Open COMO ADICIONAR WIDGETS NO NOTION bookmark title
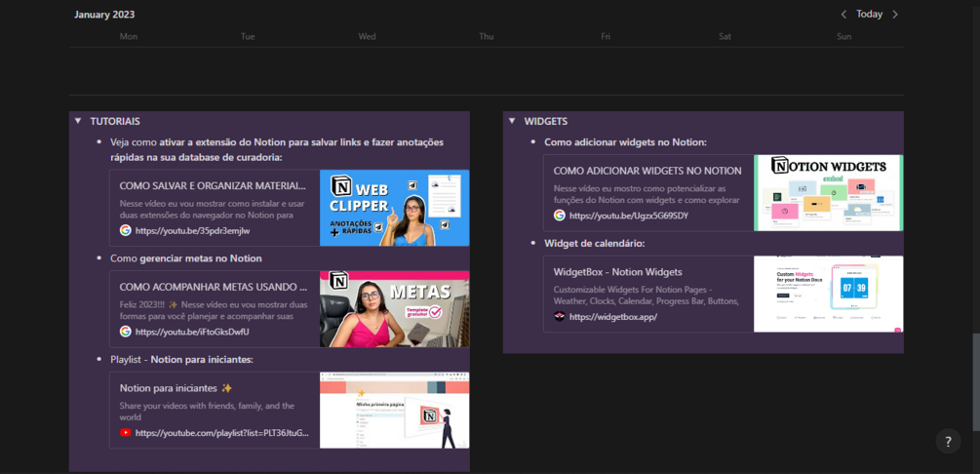Viewport: 980px width, 474px height. click(x=647, y=171)
